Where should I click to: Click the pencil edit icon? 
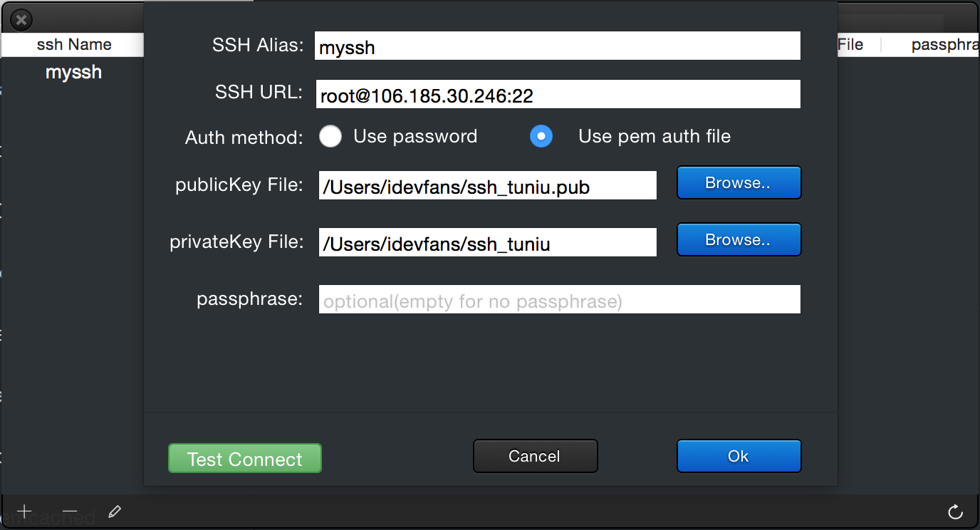coord(114,511)
